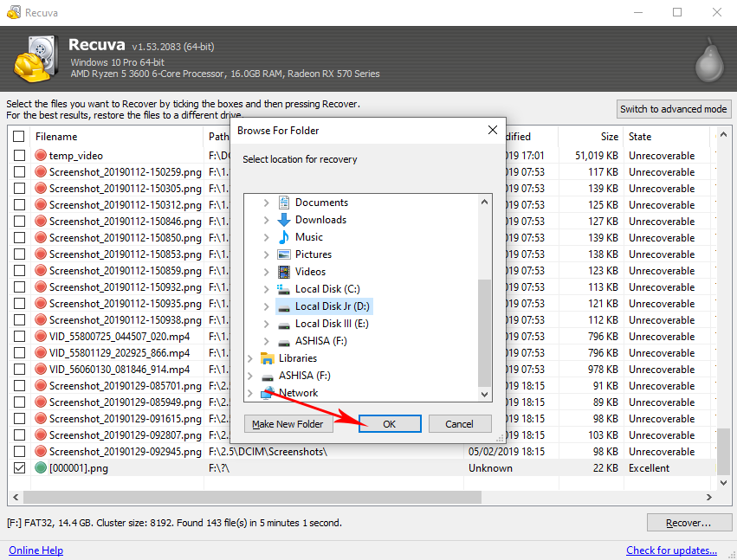Click the Documents folder icon in tree
Viewport: 737px width, 560px height.
(x=284, y=203)
